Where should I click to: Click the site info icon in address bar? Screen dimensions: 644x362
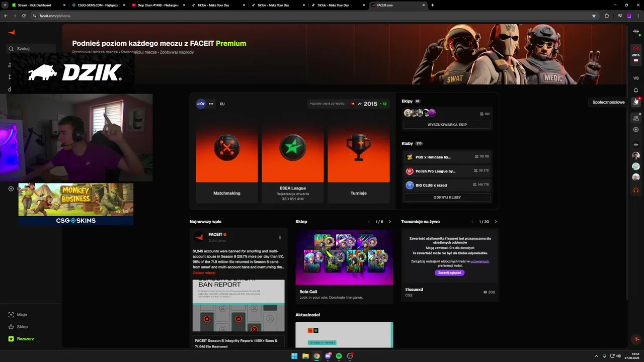click(x=35, y=16)
